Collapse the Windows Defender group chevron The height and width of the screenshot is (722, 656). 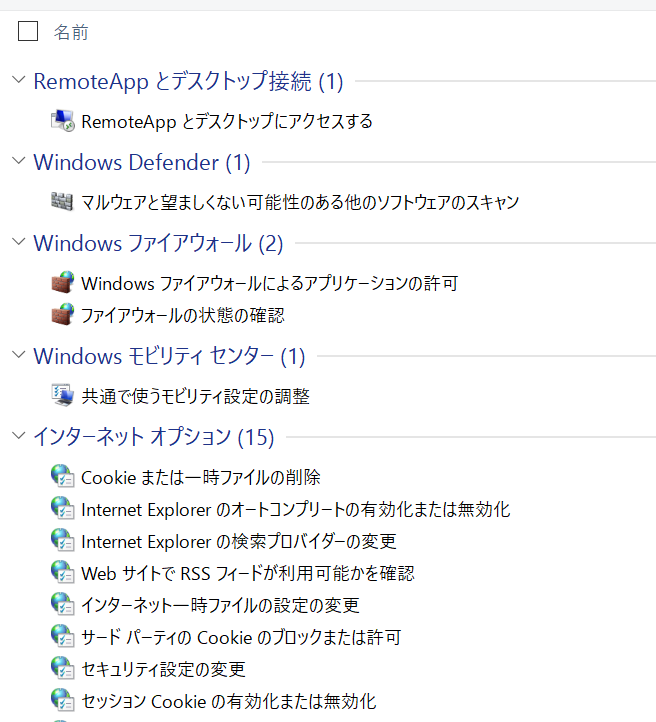18,161
